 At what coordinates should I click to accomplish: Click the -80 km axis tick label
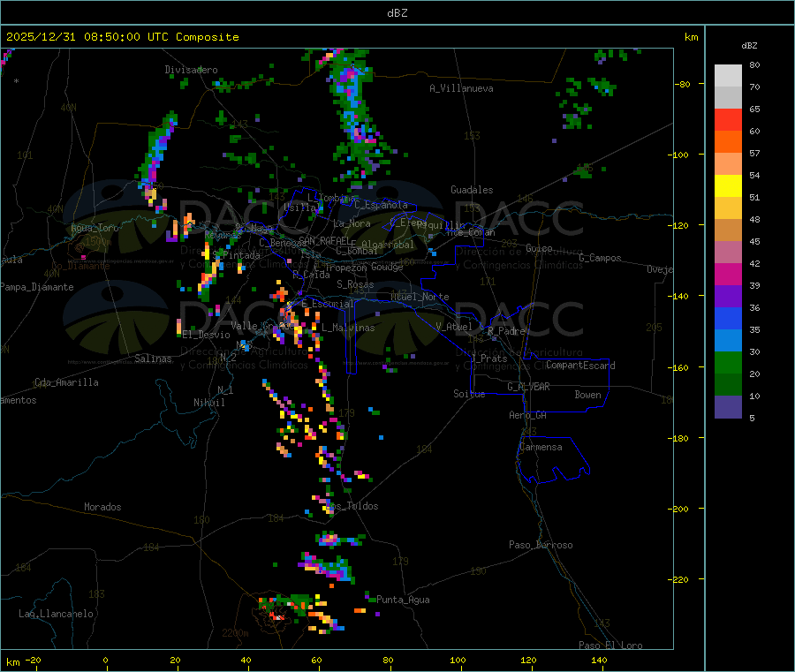(x=682, y=84)
